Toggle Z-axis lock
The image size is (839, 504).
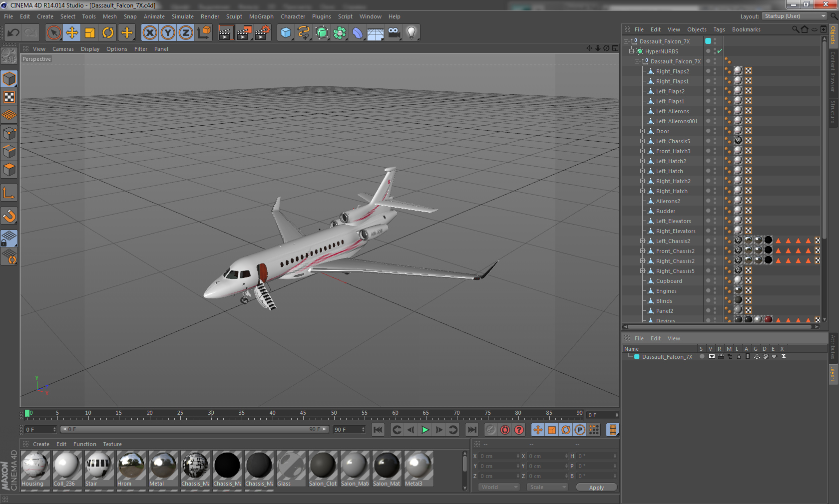pos(186,33)
